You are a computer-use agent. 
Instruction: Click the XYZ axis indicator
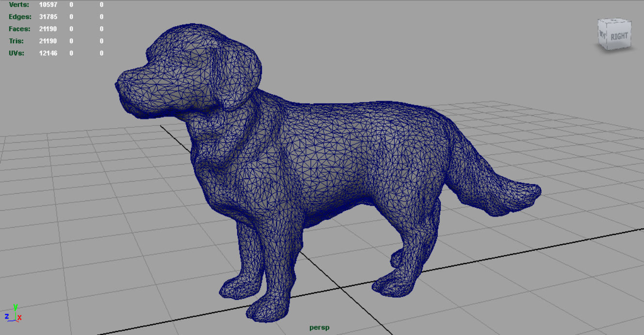click(13, 313)
